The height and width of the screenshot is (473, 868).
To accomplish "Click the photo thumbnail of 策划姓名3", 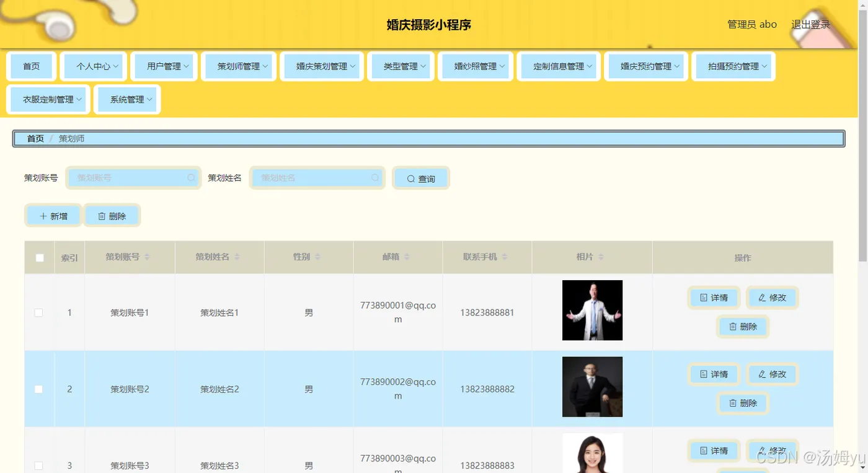I will [x=592, y=453].
